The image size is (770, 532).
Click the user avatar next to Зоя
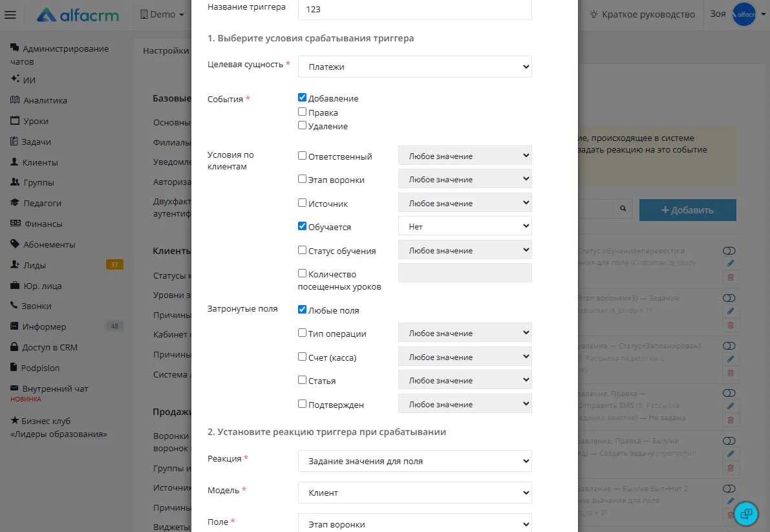click(744, 14)
